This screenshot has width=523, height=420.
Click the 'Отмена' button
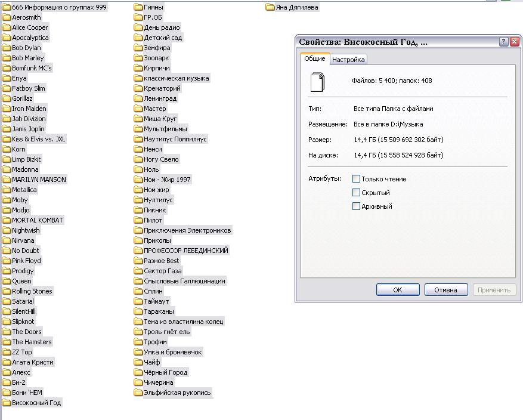coord(445,290)
